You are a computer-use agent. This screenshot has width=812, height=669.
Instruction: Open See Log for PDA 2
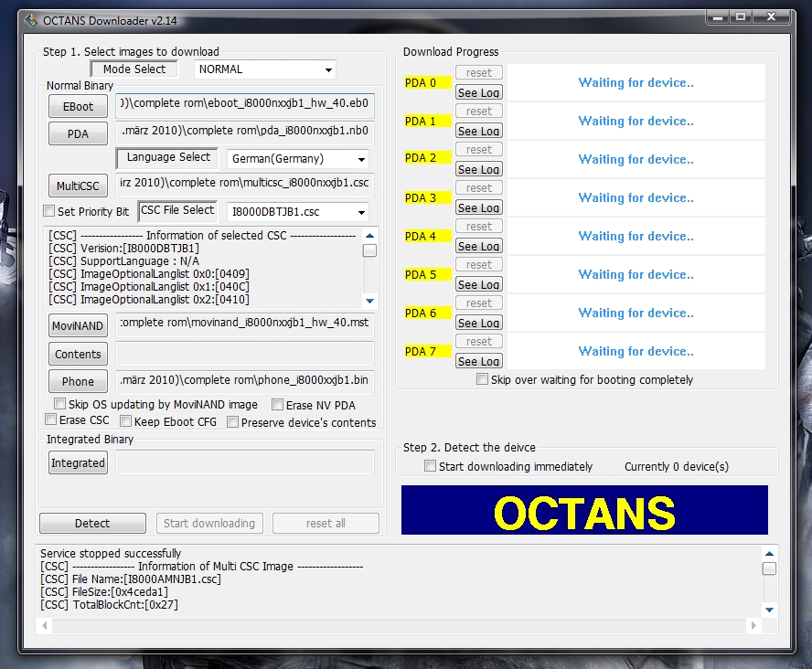point(479,169)
